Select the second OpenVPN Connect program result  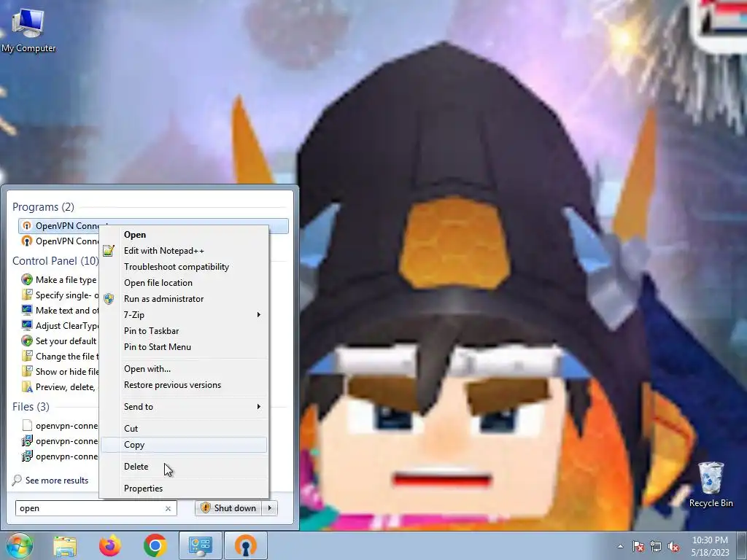(60, 241)
